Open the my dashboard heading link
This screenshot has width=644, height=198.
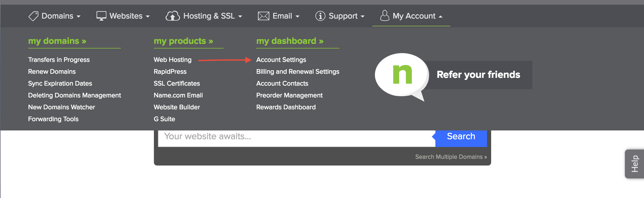290,41
